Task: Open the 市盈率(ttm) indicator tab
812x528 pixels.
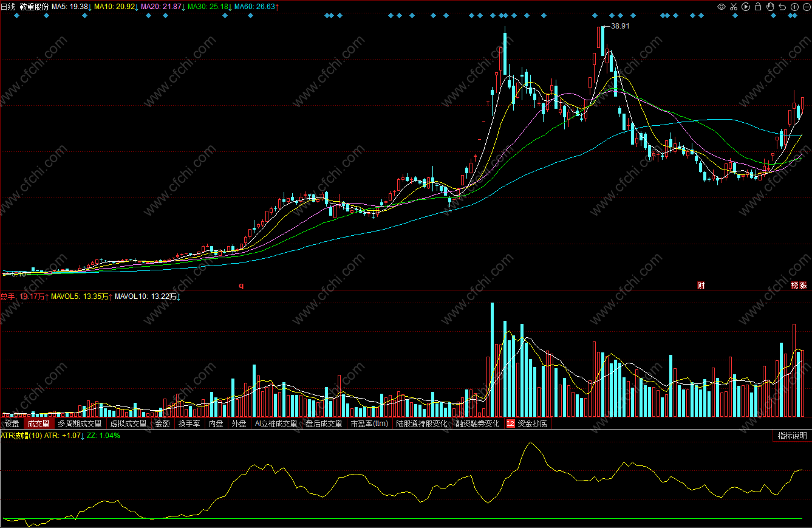Action: pyautogui.click(x=369, y=423)
